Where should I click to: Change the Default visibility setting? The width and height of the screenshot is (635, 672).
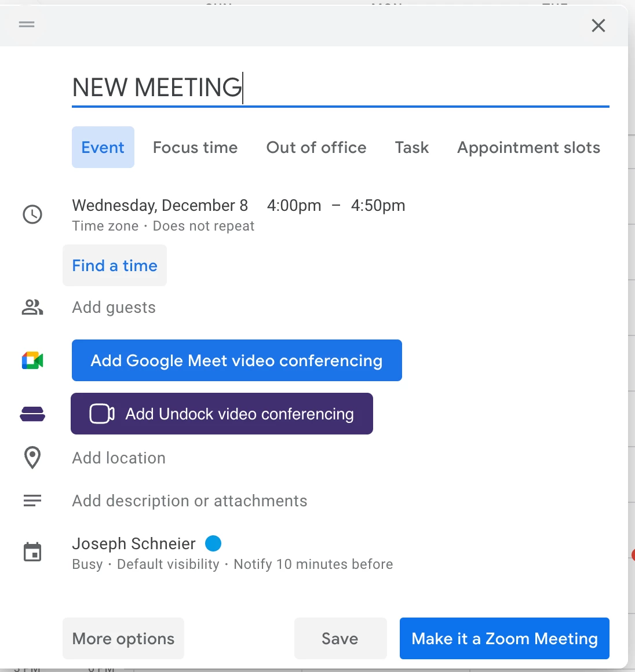(168, 564)
